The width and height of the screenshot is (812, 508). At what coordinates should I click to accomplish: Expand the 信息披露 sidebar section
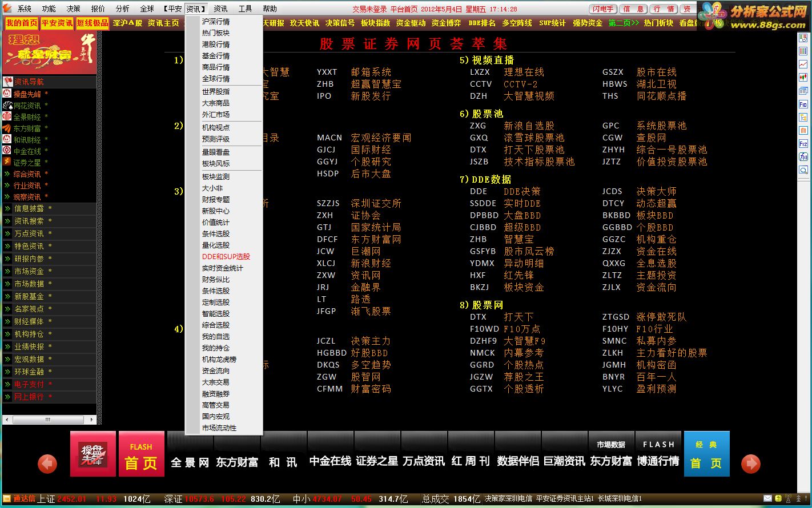coord(49,208)
